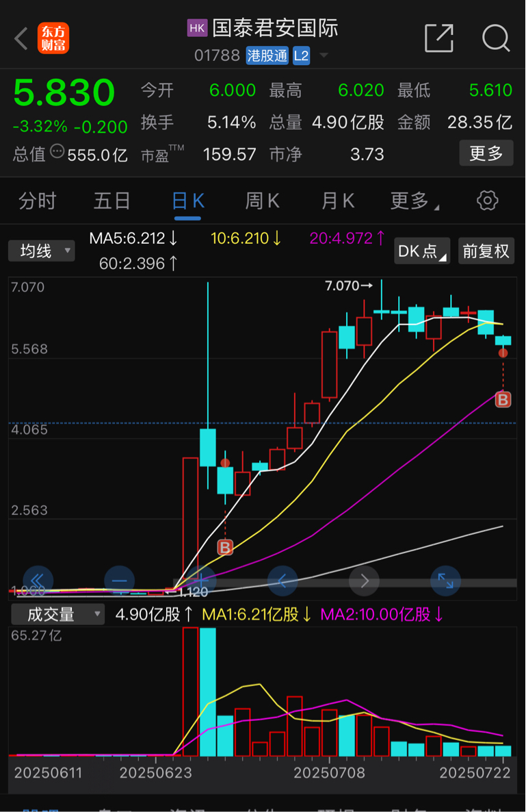526x812 pixels.
Task: Open the 成交量 indicator dropdown
Action: pyautogui.click(x=57, y=615)
